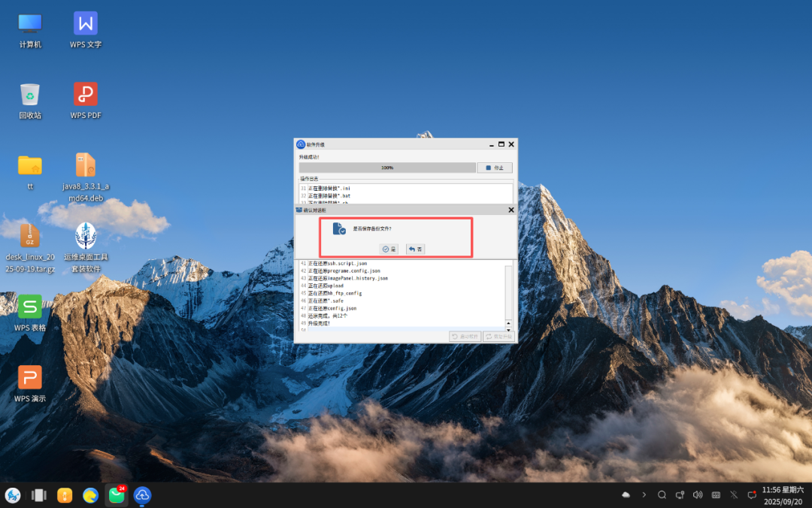Select log line 32 ending in ".bat"
Screen dimensions: 812x508
click(x=329, y=195)
